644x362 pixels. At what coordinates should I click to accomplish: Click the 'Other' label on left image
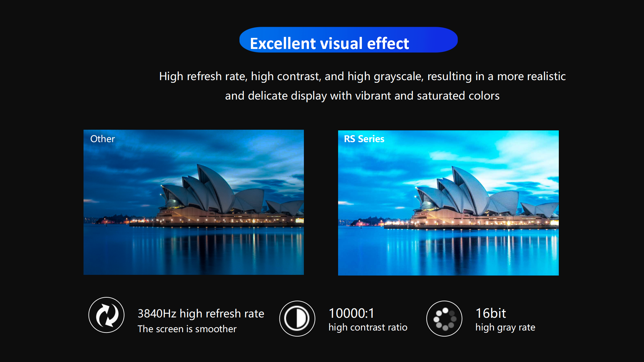[x=102, y=139]
